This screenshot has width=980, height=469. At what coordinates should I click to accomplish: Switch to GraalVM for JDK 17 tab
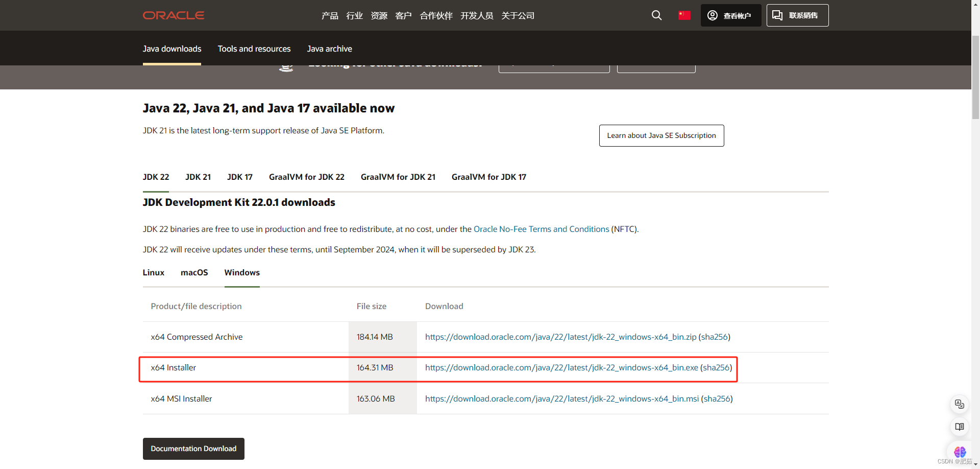click(489, 177)
